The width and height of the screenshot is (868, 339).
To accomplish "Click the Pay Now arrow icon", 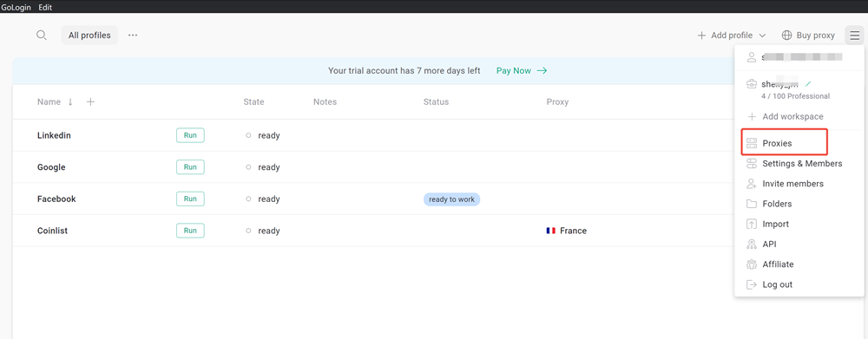I will click(x=542, y=71).
